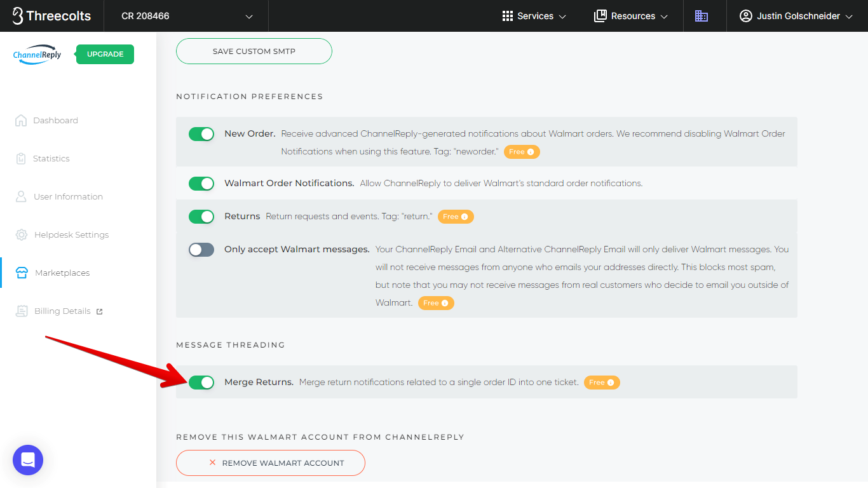Click the User Information person icon

pos(21,196)
